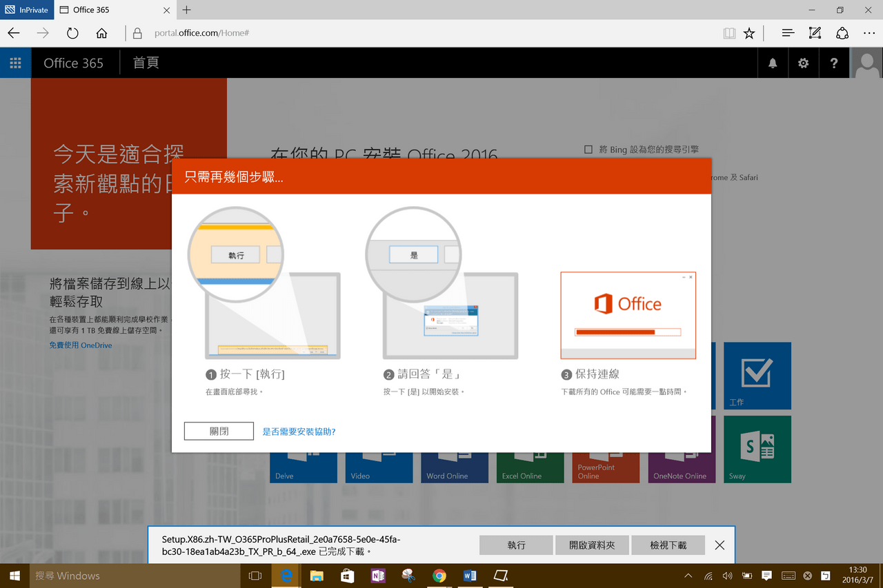The width and height of the screenshot is (883, 588).
Task: Dismiss the download notification bar
Action: (720, 545)
